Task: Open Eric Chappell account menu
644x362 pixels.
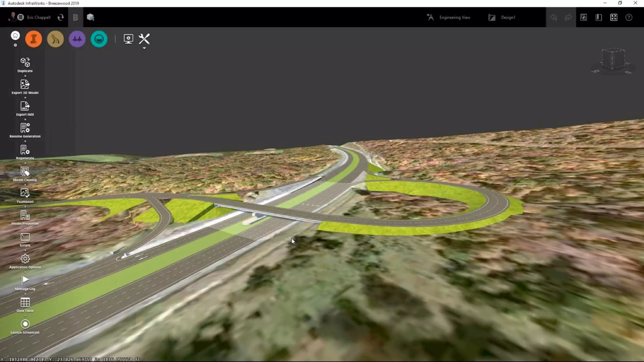Action: point(38,18)
